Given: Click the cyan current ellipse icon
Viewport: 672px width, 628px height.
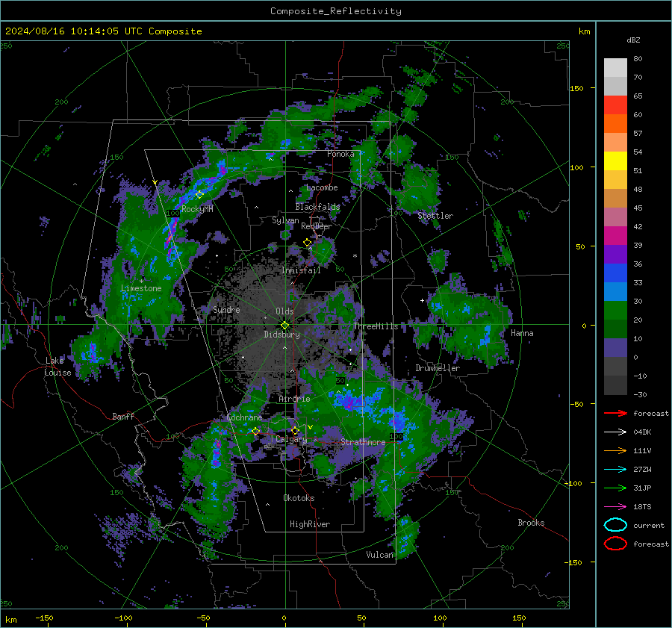Looking at the screenshot, I should click(x=615, y=525).
